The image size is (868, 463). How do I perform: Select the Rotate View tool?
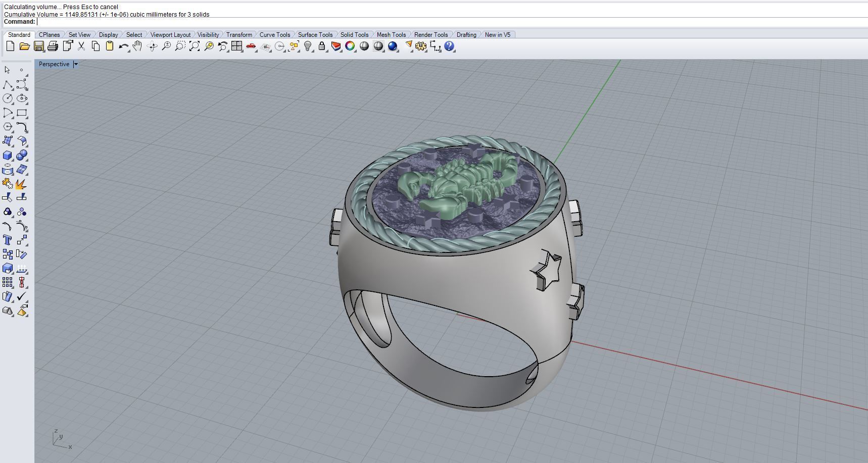point(152,46)
